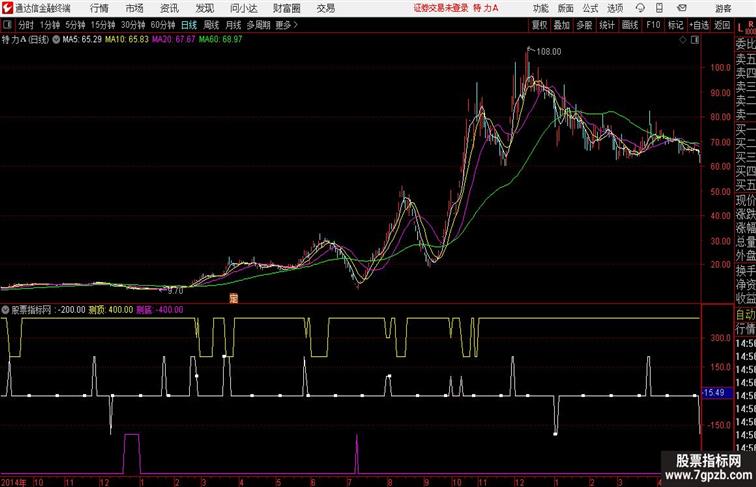Switch to 1分钟 period
This screenshot has width=756, height=487.
50,25
